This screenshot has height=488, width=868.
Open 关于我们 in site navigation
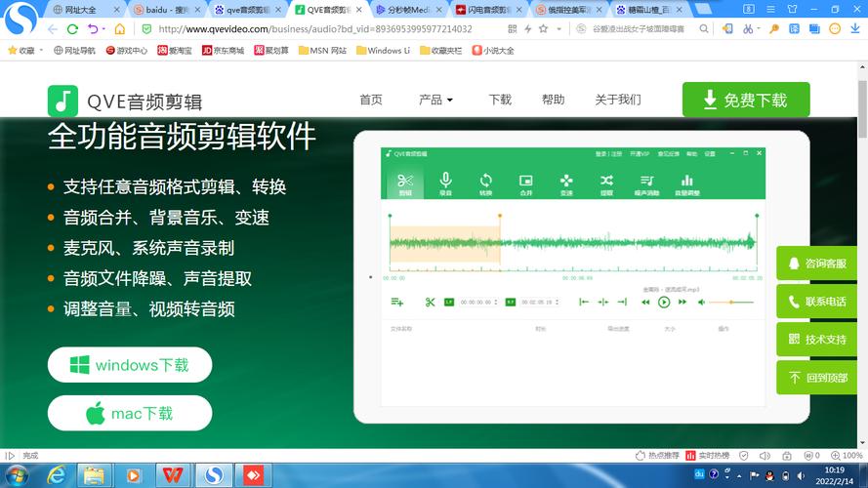[618, 100]
